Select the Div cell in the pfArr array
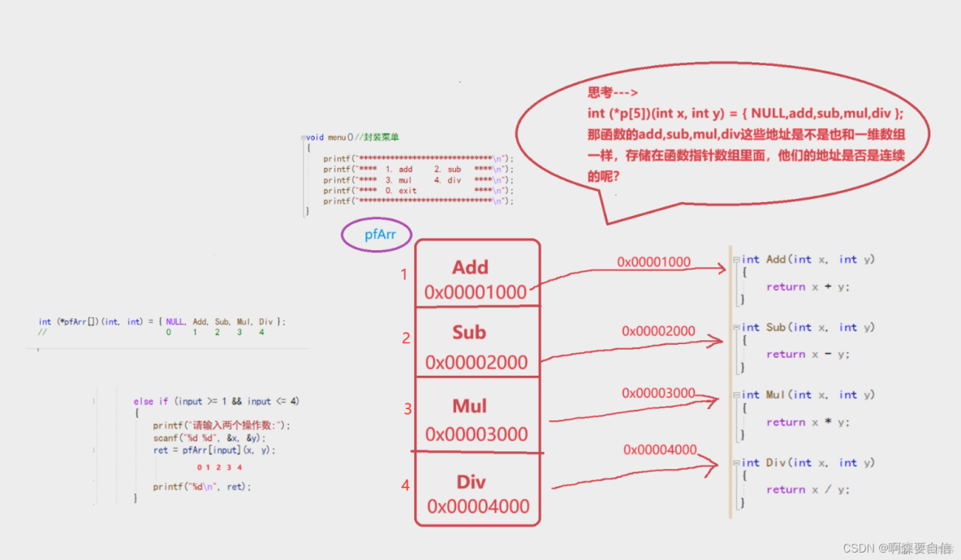This screenshot has width=961, height=560. coord(477,489)
